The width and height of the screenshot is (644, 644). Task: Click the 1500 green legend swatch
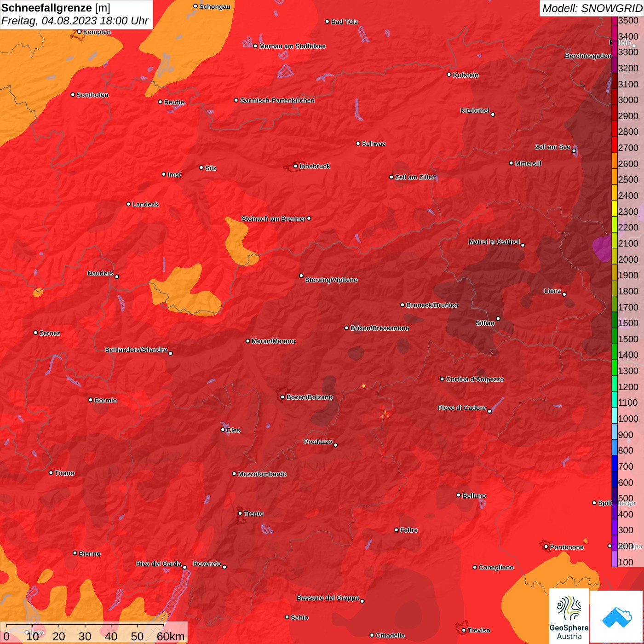(614, 336)
